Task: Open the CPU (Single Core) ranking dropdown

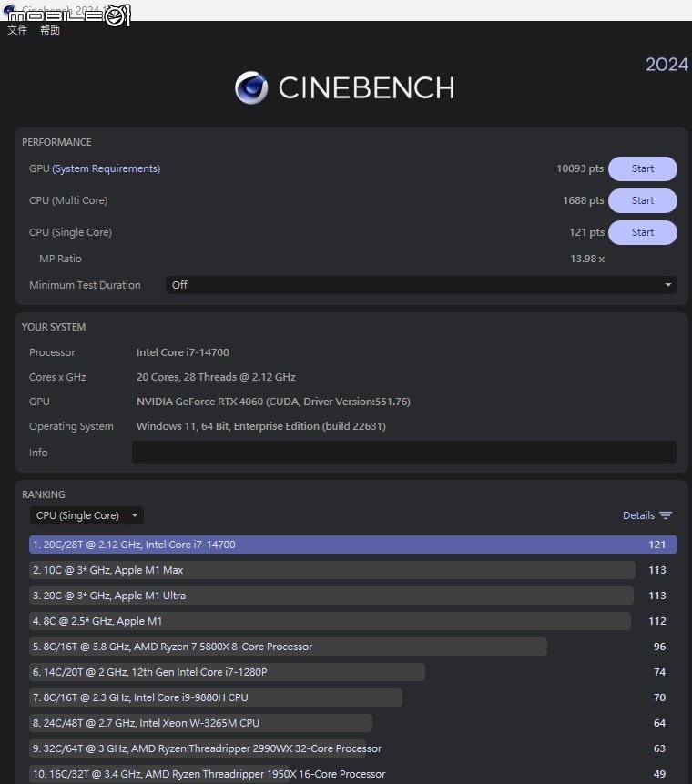Action: pyautogui.click(x=86, y=515)
